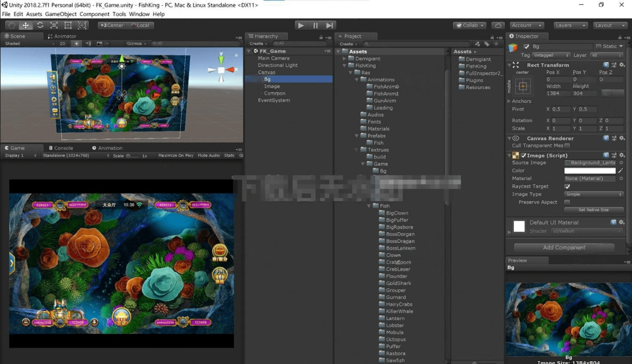Viewport: 632px width, 364px height.
Task: Select the Rotate tool in the toolbar
Action: (x=40, y=25)
